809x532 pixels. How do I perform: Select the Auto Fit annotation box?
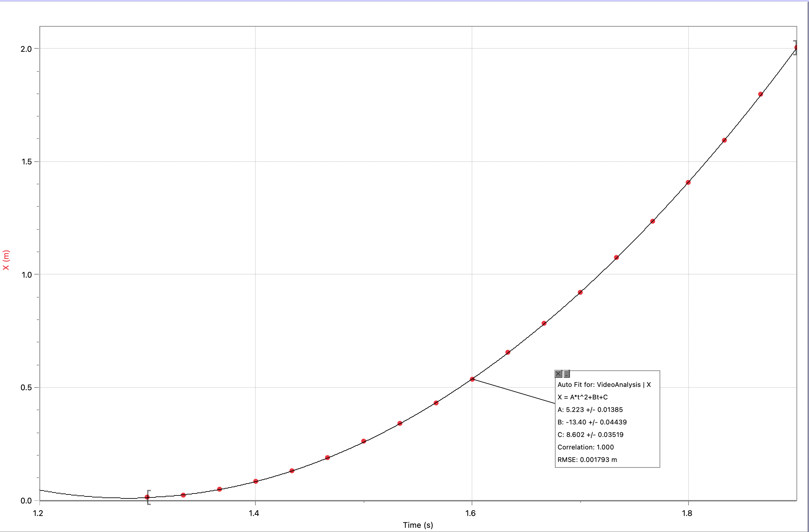[x=608, y=420]
